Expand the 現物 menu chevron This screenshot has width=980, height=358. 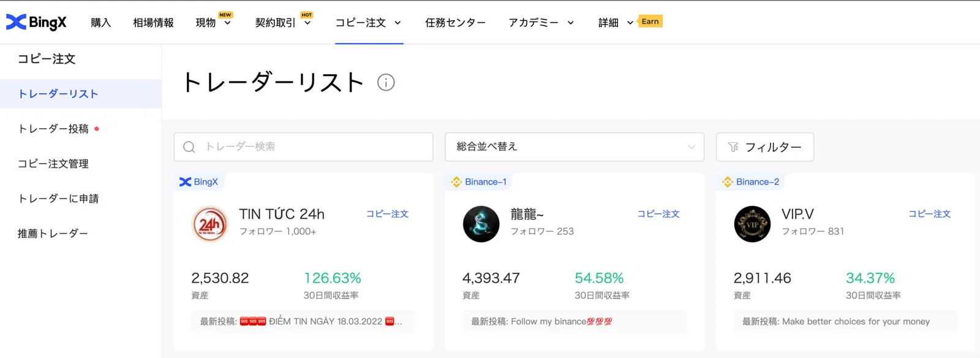(x=227, y=23)
